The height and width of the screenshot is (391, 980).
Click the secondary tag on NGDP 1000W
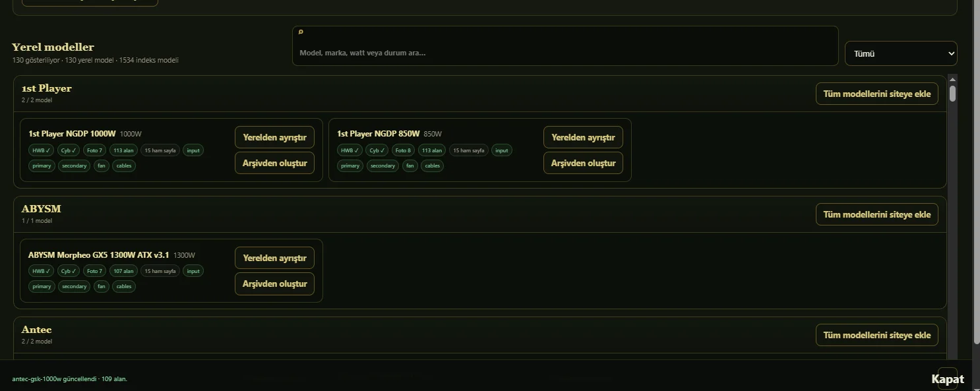tap(74, 165)
